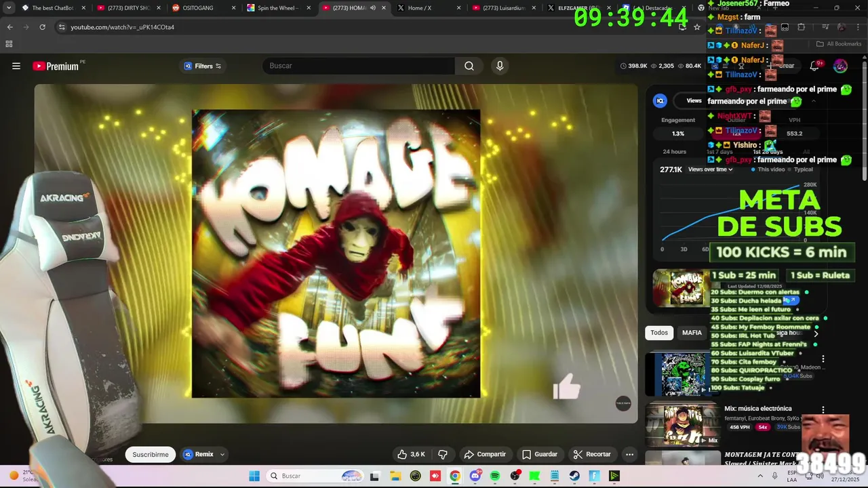Open weather widget on taskbar
Screen dimensions: 868x488
click(24, 476)
